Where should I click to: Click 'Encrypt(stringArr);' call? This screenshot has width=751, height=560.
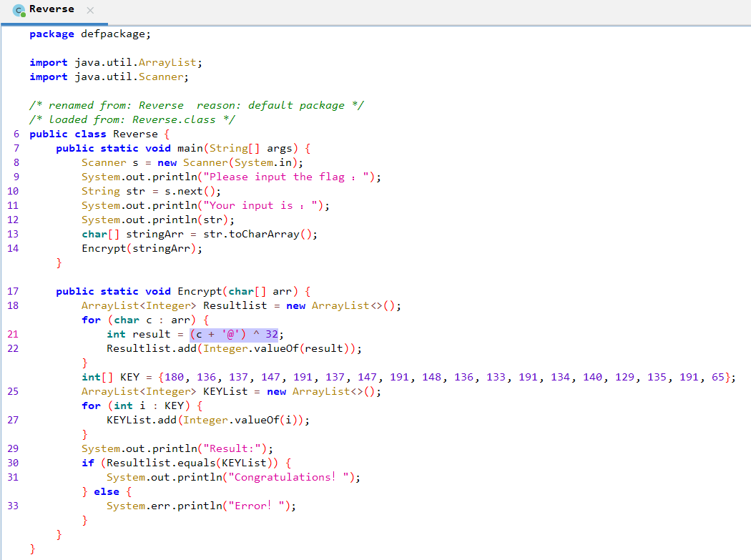coord(142,248)
